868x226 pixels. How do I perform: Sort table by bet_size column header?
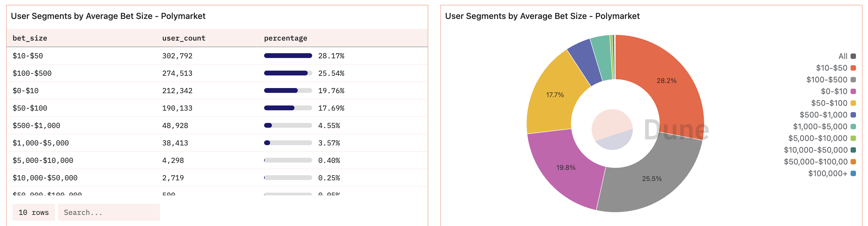[30, 38]
